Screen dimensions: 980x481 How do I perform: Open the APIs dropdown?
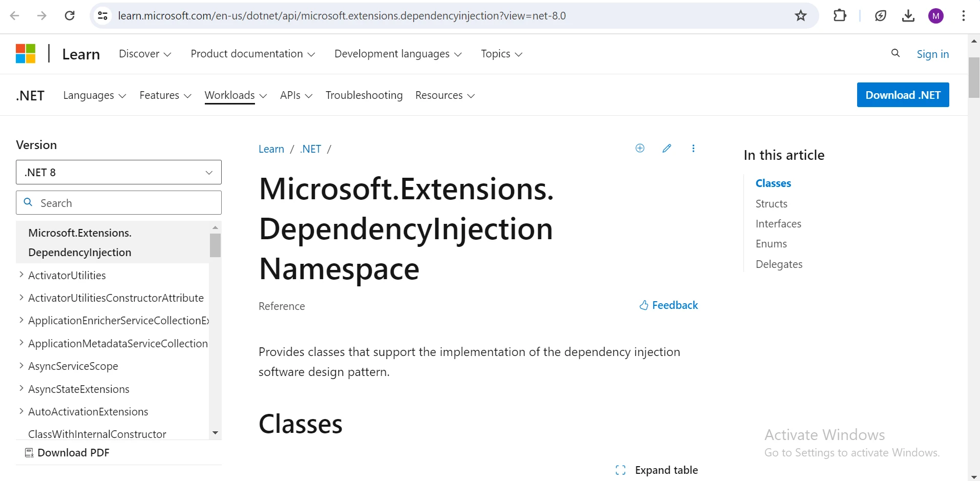click(296, 95)
